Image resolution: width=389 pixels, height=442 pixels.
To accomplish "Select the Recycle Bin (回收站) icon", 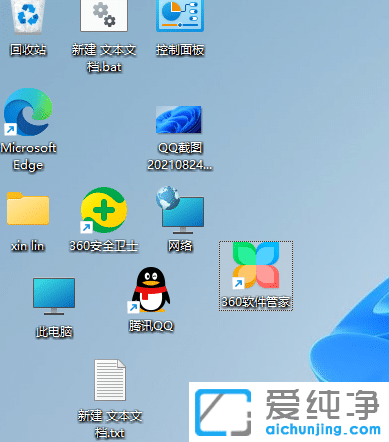I will (28, 17).
